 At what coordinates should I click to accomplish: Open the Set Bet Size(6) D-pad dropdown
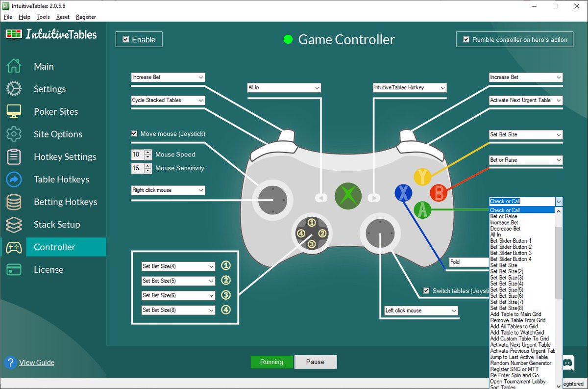[178, 295]
